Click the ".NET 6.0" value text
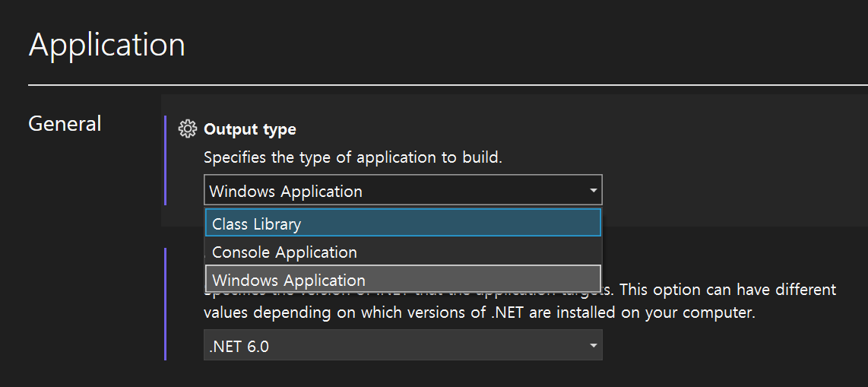The image size is (868, 387). 239,347
